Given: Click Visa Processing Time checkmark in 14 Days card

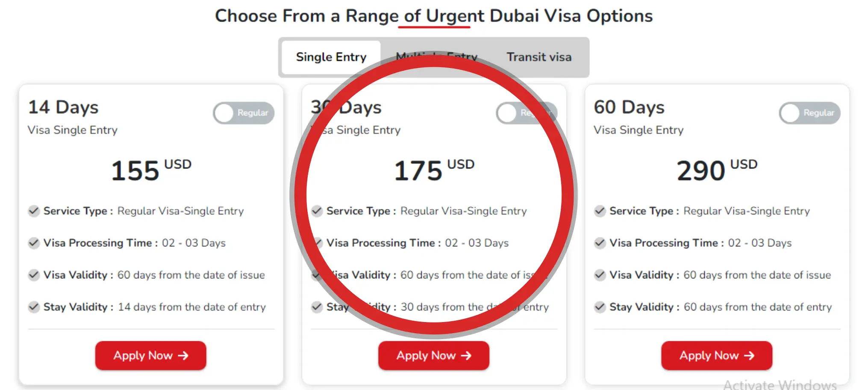Looking at the screenshot, I should [x=34, y=243].
